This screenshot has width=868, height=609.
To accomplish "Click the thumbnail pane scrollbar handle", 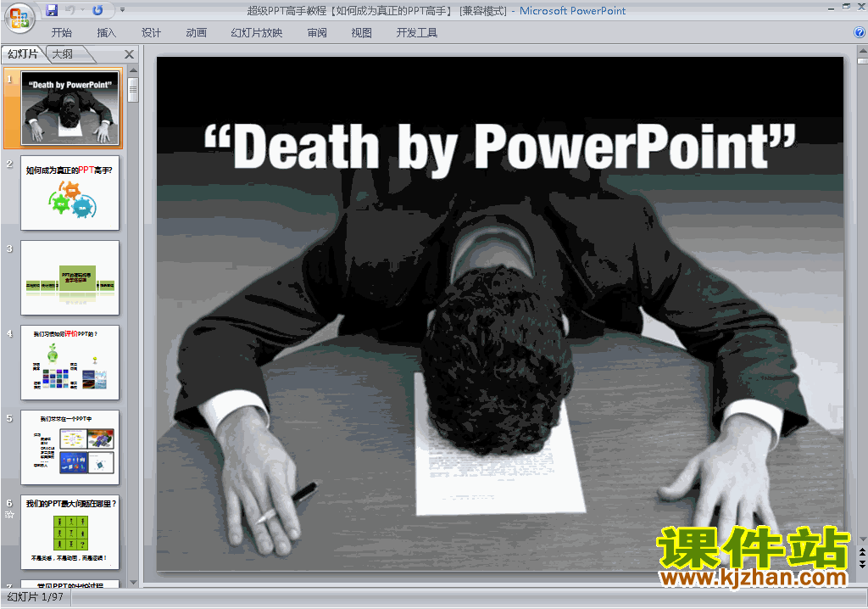I will click(133, 90).
